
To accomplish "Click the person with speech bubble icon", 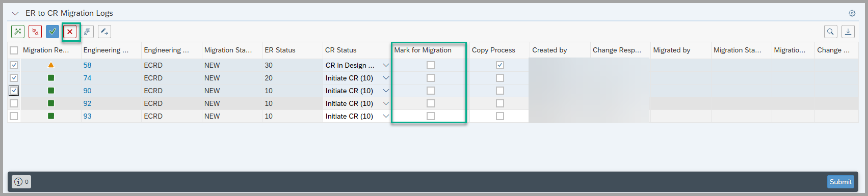I will tap(87, 32).
